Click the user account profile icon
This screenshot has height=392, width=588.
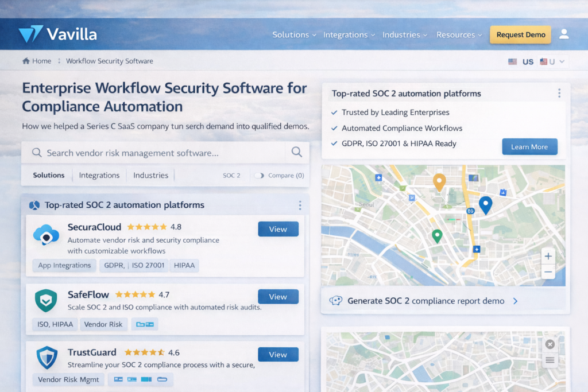point(564,34)
